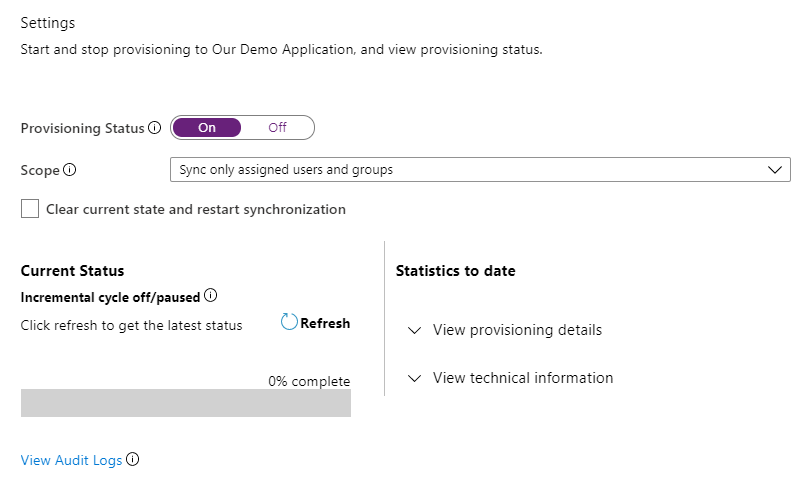Image resolution: width=801 pixels, height=490 pixels.
Task: Click the 0% complete text
Action: [x=309, y=381]
